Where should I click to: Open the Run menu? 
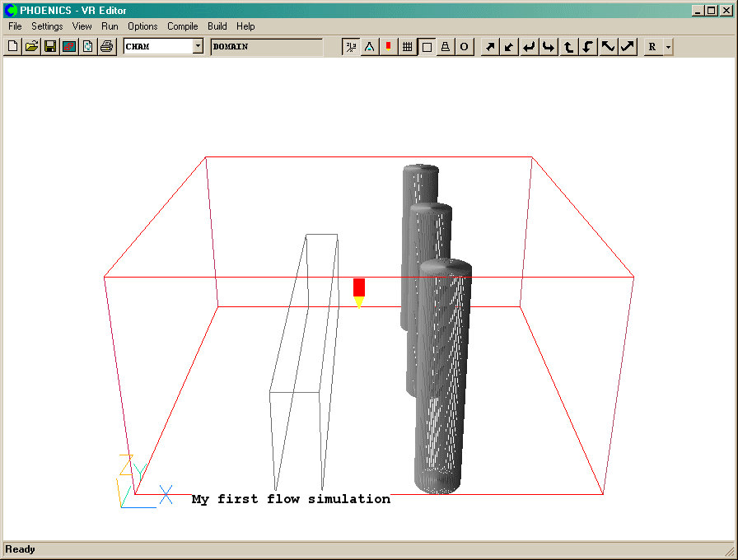tap(110, 26)
